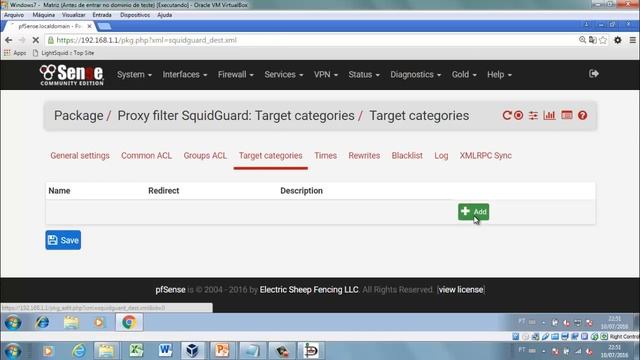Switch to the Groups ACL tab
Viewport: 640px width, 360px height.
coord(205,156)
